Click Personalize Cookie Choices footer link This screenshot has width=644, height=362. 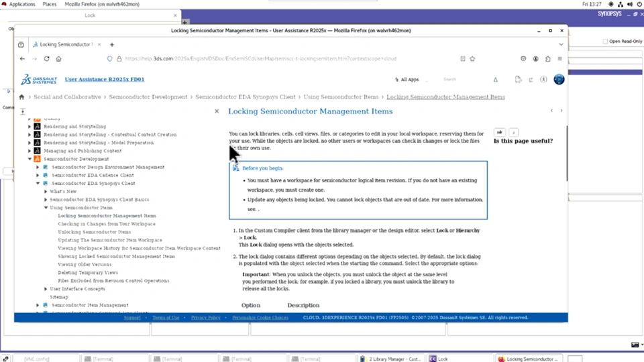pos(260,318)
